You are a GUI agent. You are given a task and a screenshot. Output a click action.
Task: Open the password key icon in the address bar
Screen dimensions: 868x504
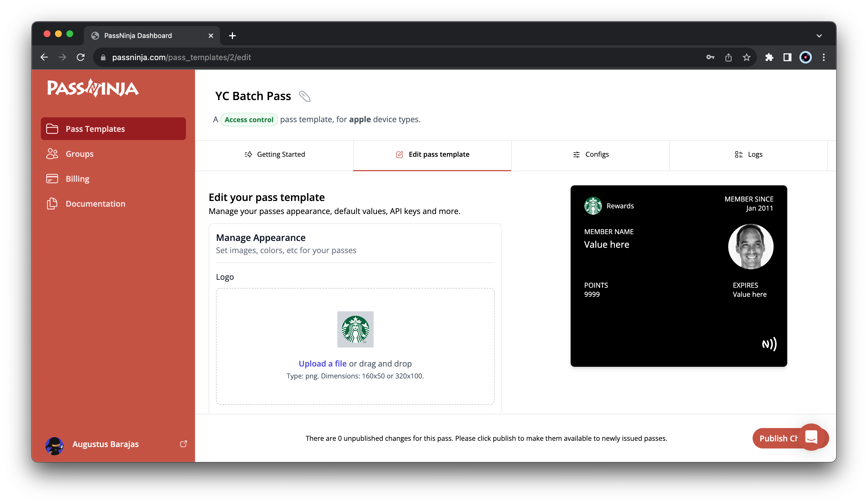point(710,57)
